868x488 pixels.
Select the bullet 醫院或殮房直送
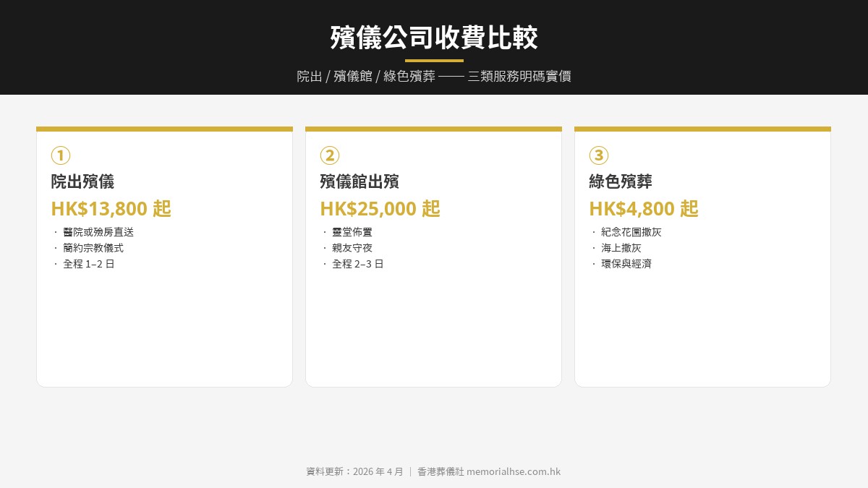tap(98, 232)
